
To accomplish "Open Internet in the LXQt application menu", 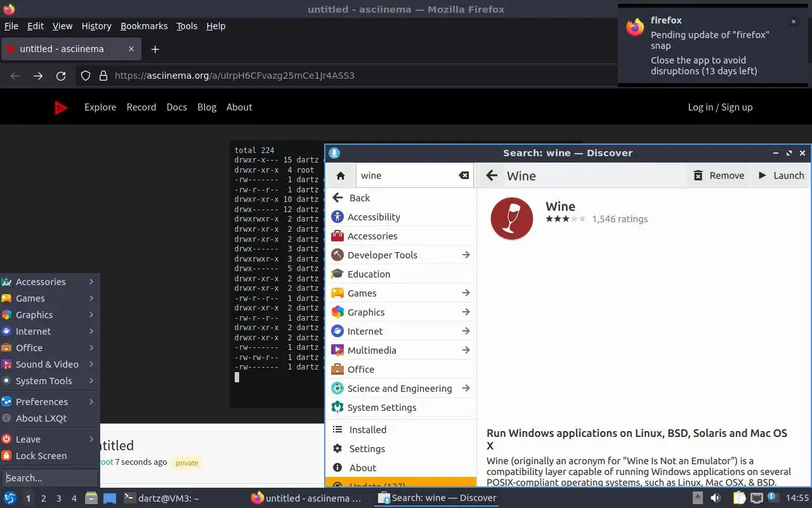I will pos(49,331).
